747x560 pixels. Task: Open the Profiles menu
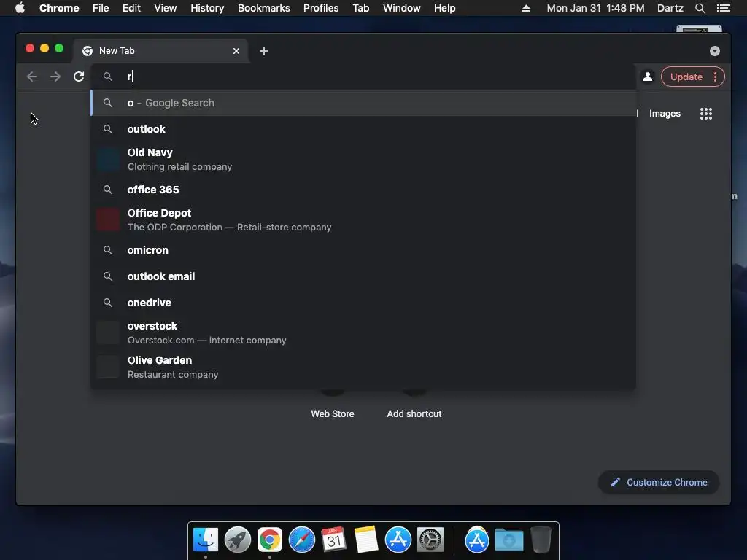point(321,8)
